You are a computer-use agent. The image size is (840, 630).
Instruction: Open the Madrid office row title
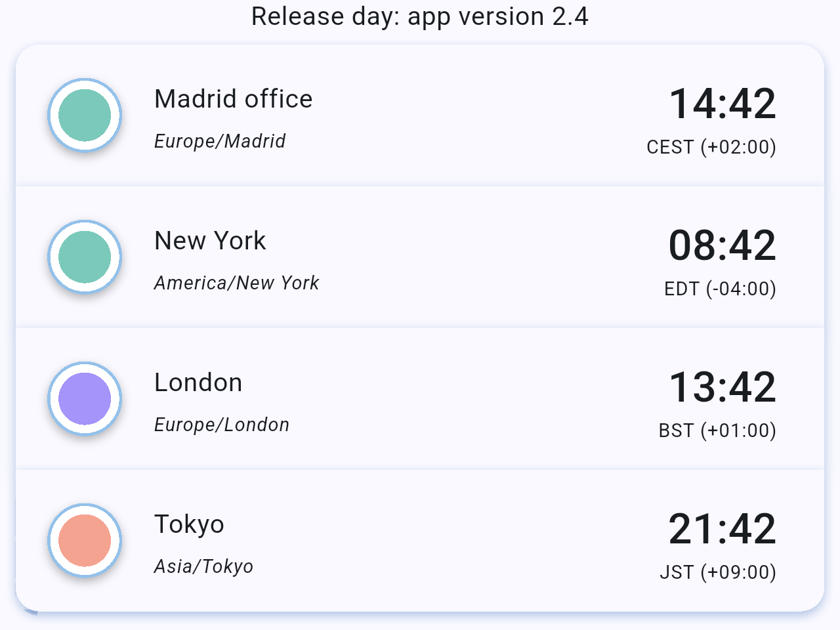pos(233,99)
